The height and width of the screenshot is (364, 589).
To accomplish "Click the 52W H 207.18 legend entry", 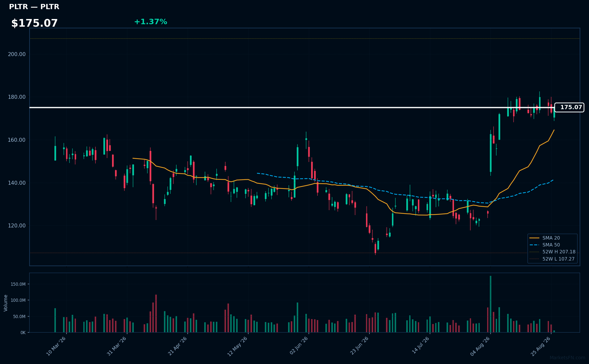I will pos(552,252).
